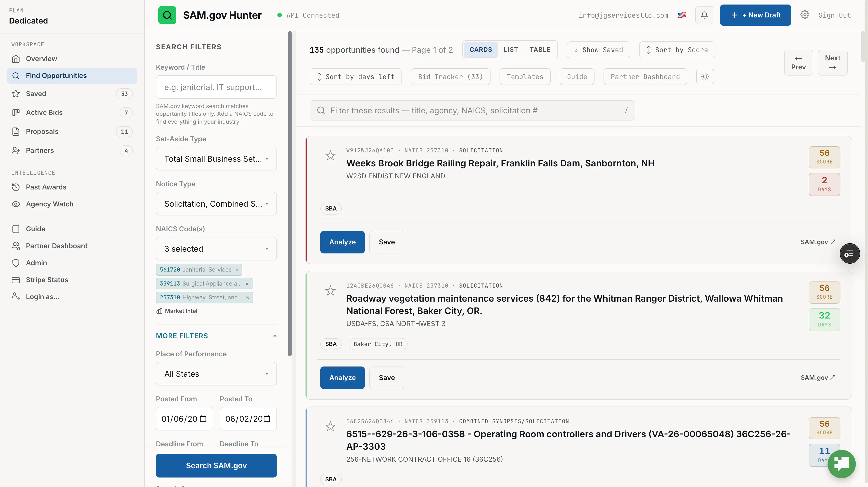Open the sidebar Guide entry
The width and height of the screenshot is (868, 487).
tap(72, 229)
